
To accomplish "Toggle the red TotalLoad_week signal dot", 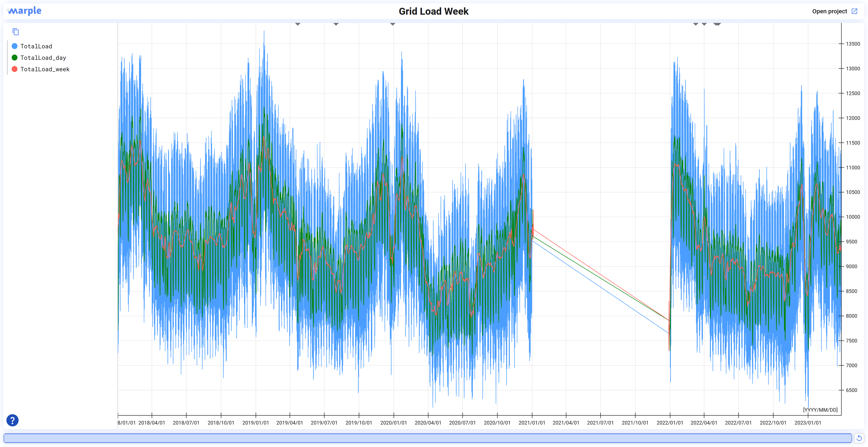I will 14,69.
